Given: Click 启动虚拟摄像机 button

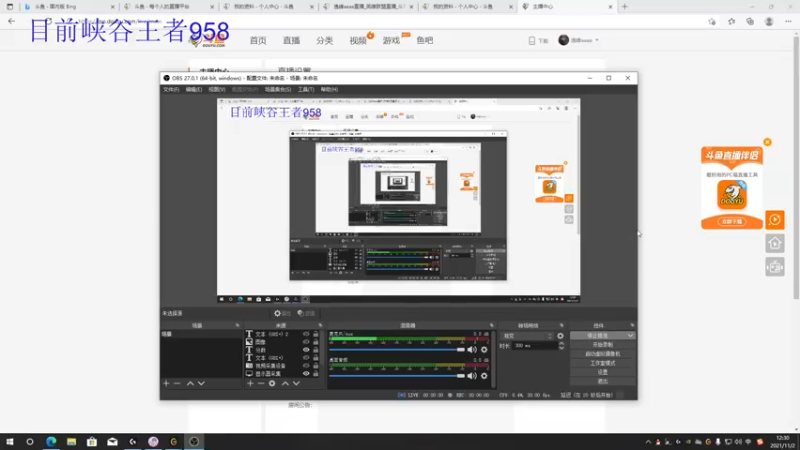Looking at the screenshot, I should 603,354.
